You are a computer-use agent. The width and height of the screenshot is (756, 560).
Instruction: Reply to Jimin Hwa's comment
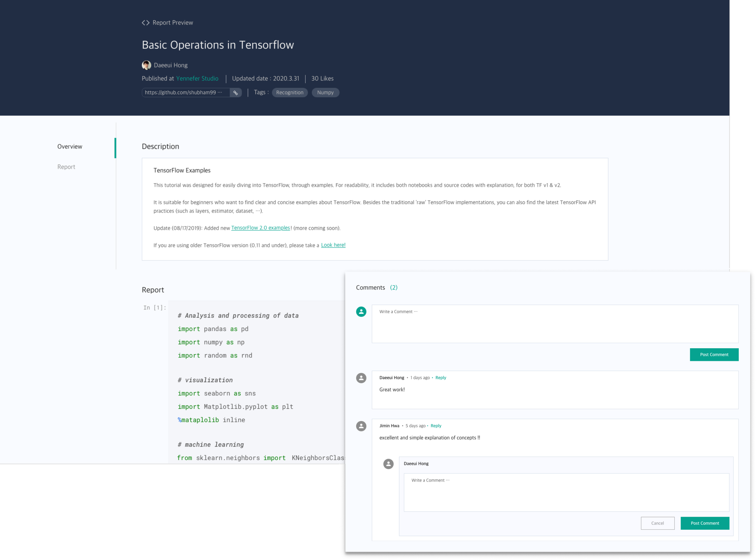[436, 426]
